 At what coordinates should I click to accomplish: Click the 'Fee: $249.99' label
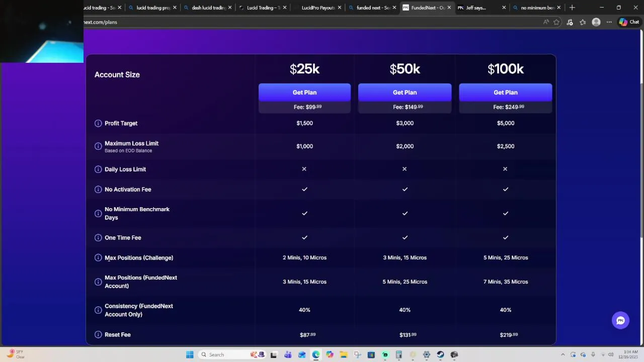509,107
